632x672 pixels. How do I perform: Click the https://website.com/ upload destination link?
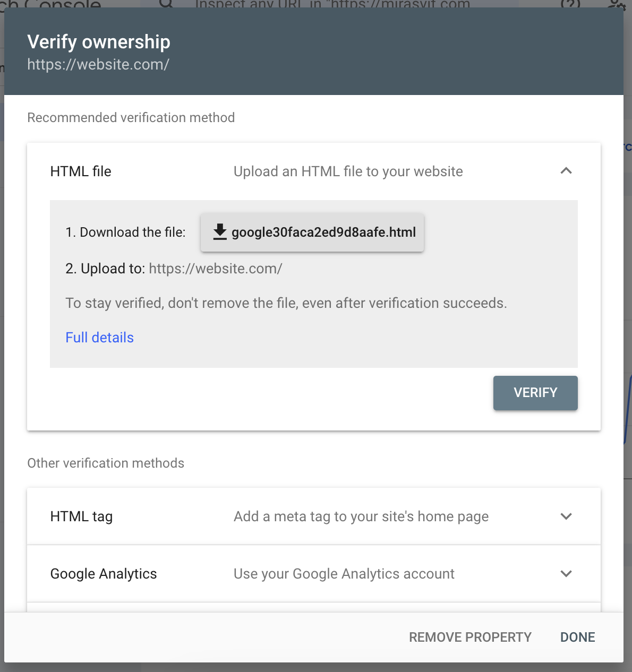coord(215,269)
